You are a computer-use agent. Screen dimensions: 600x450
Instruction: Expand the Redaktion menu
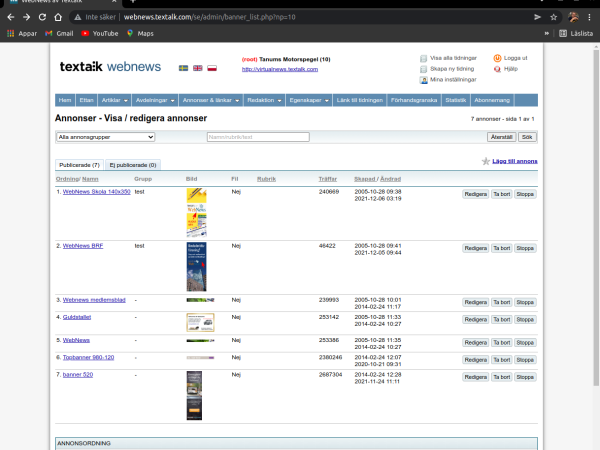[x=264, y=100]
